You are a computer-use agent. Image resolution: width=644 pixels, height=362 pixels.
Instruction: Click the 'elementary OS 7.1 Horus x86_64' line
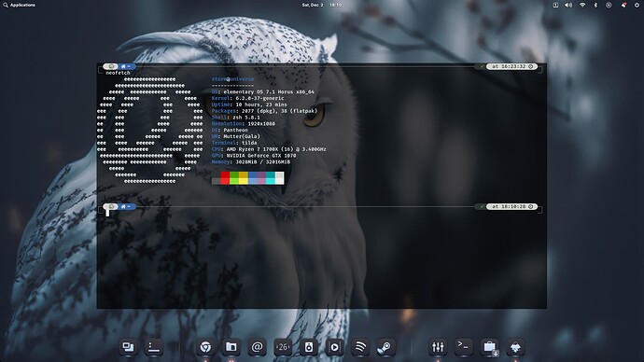tap(263, 92)
